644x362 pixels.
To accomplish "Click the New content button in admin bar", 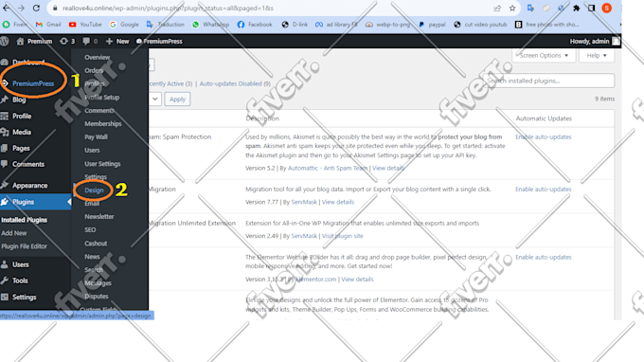I will tap(117, 41).
